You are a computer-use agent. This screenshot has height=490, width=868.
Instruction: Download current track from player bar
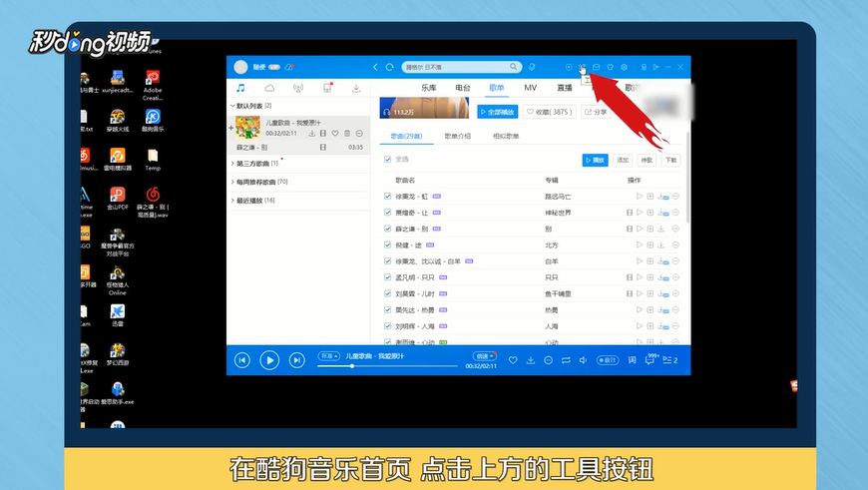(x=531, y=360)
